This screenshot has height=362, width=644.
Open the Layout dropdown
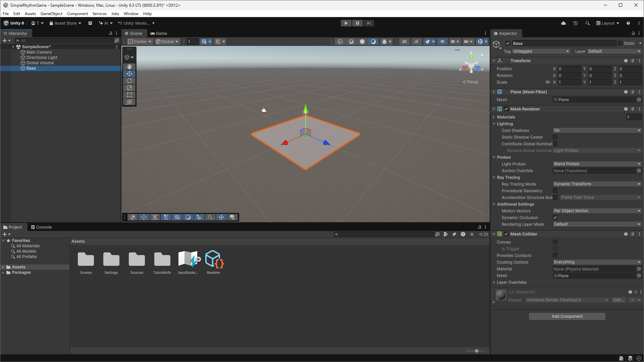click(x=608, y=23)
